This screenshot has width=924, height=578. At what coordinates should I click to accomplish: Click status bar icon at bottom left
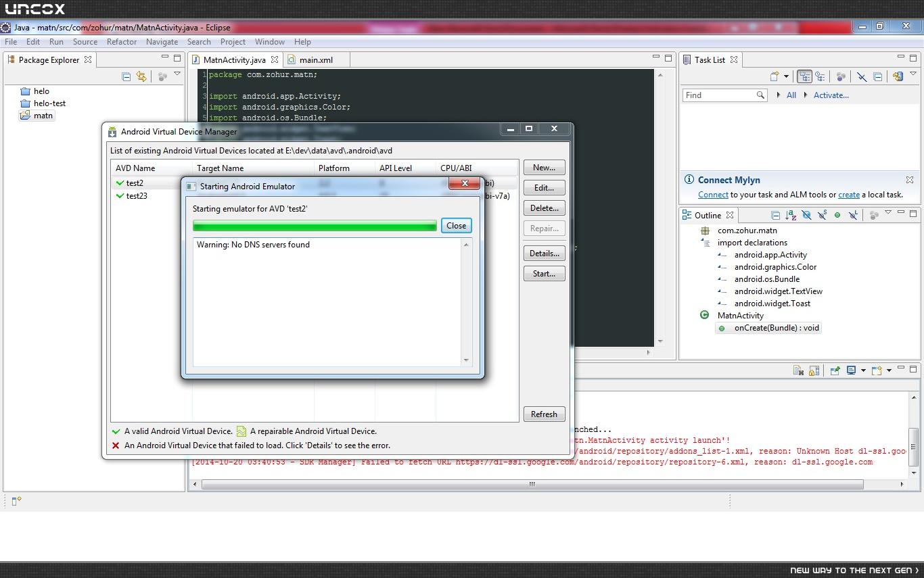[x=16, y=501]
